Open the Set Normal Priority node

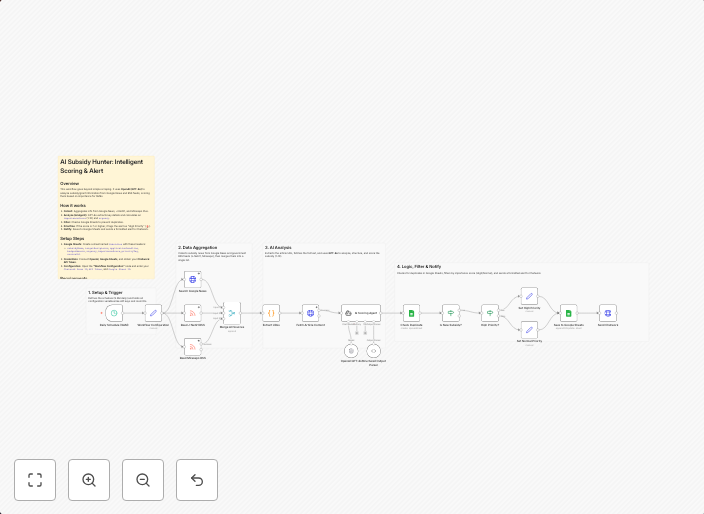[529, 330]
